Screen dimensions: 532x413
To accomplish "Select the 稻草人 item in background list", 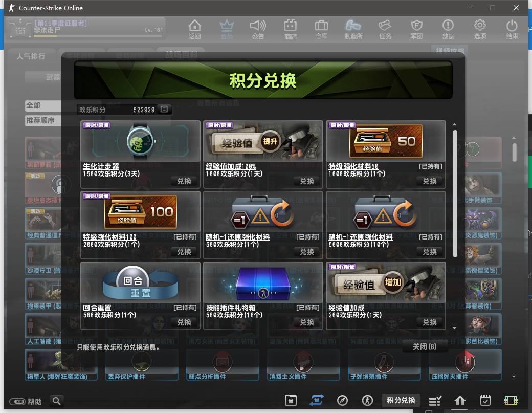I will click(61, 365).
